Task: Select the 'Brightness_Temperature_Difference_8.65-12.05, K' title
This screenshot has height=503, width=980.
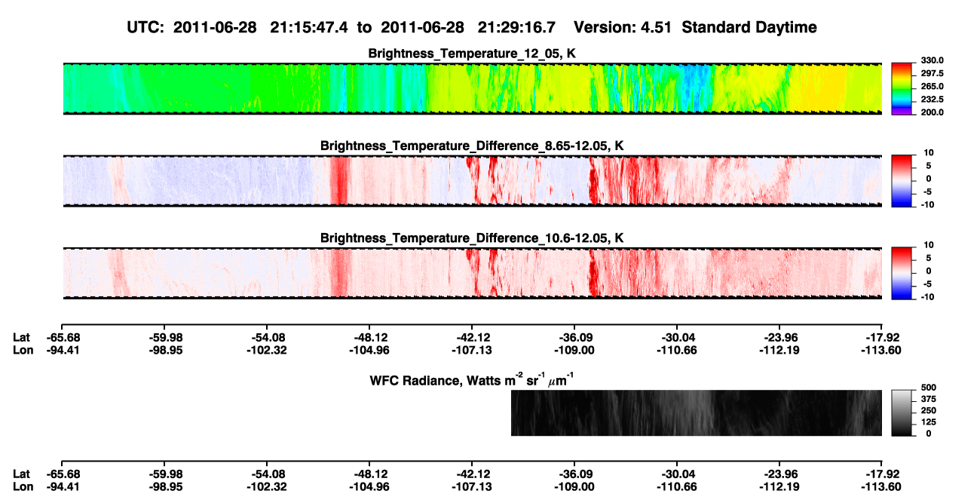Action: click(x=472, y=146)
